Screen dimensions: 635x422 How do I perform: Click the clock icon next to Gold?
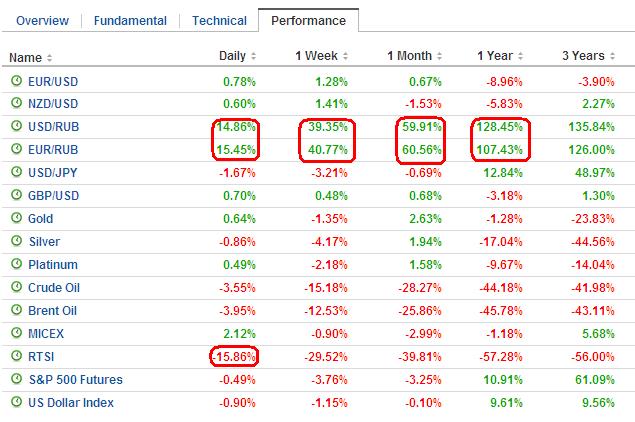click(16, 219)
